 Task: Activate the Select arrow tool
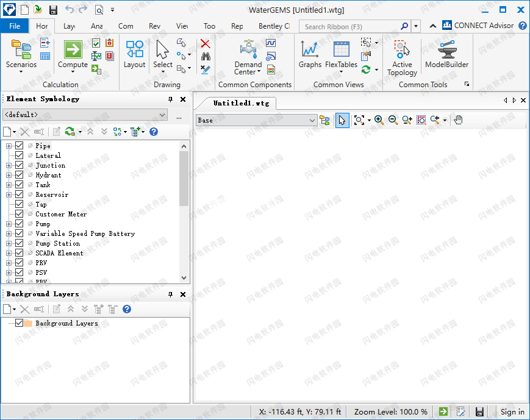[163, 55]
